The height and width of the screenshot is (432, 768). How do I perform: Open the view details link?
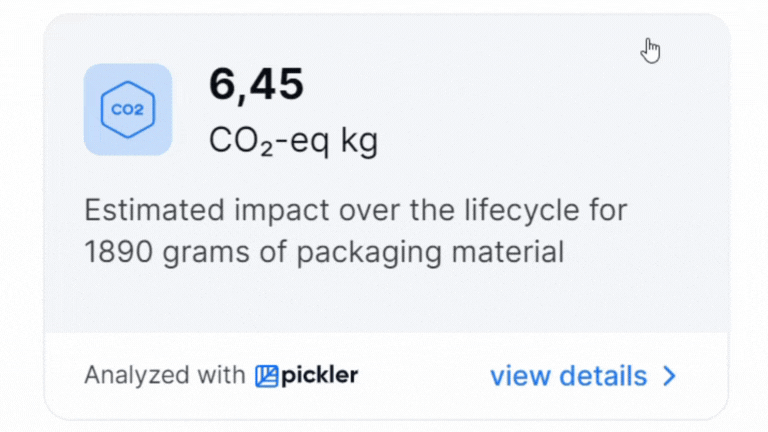(x=583, y=376)
